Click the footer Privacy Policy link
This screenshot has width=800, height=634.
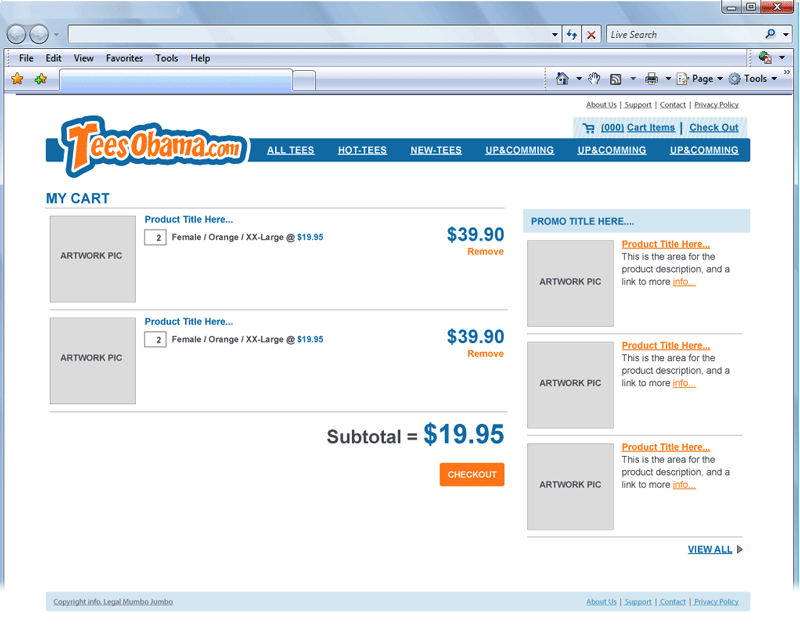[x=716, y=602]
